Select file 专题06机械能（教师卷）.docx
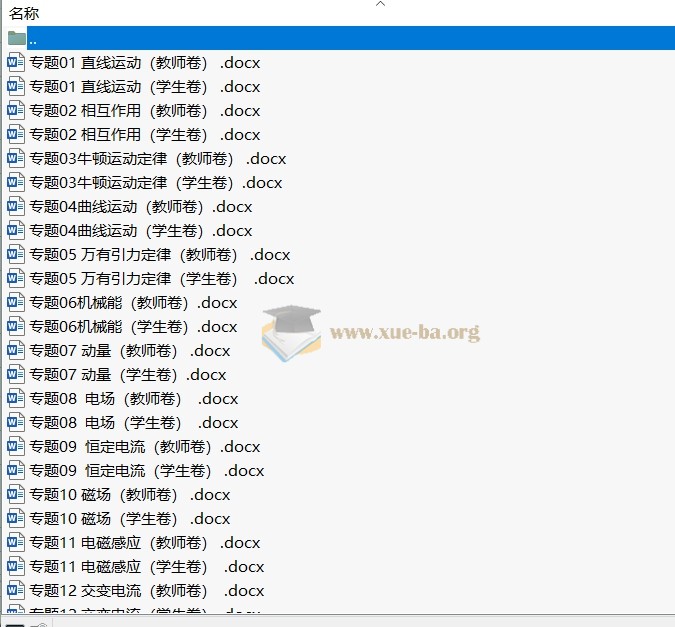675x627 pixels. tap(133, 303)
